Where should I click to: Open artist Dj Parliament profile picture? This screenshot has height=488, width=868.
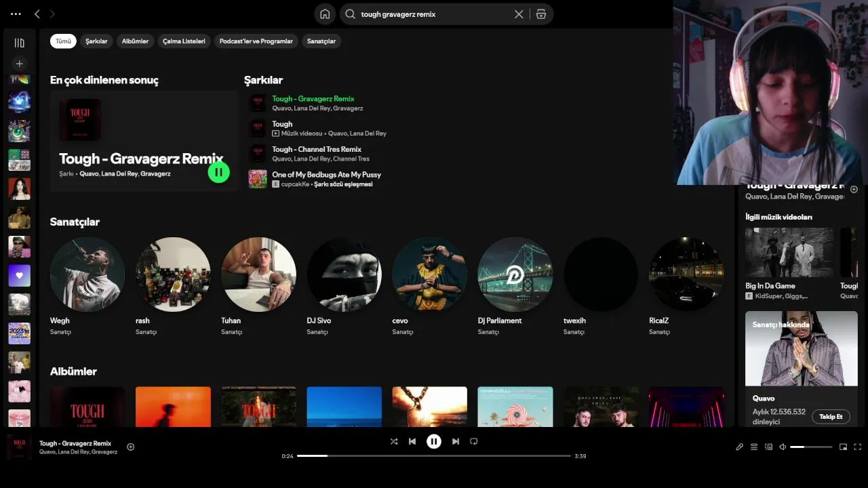[x=515, y=274]
